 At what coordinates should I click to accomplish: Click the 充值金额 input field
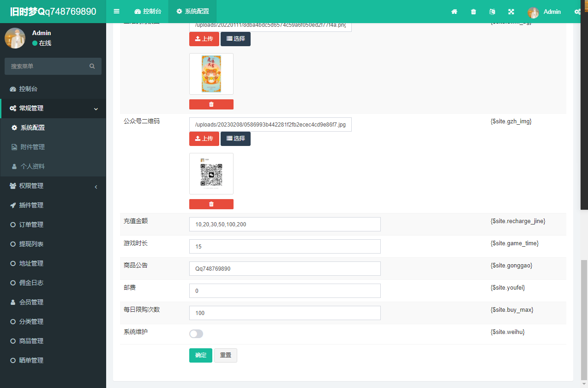point(285,224)
